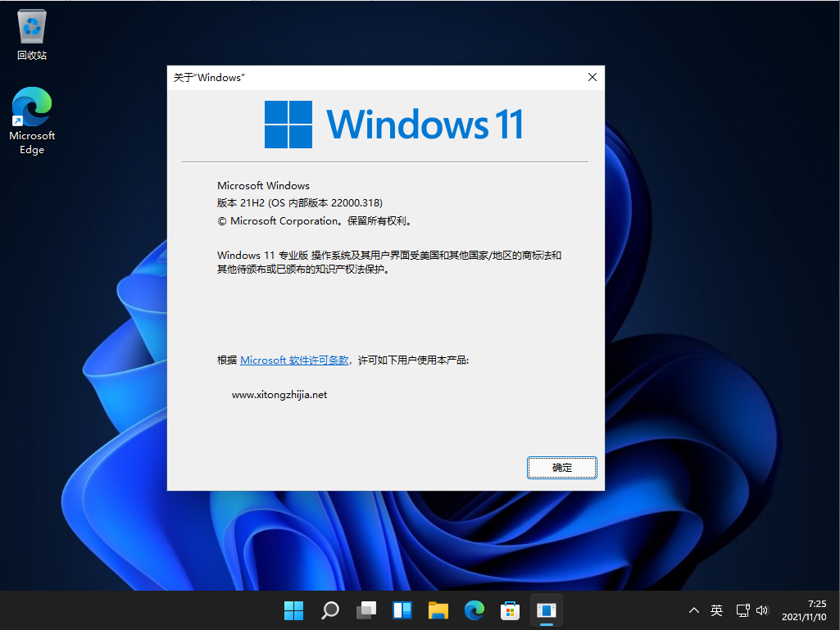Click the clock to open the calendar
The height and width of the screenshot is (630, 840).
801,610
